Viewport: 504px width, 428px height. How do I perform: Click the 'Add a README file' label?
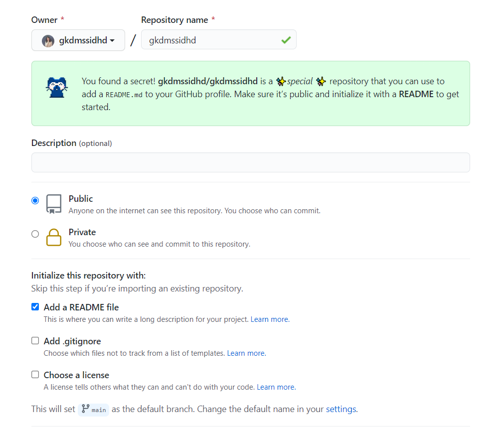(81, 307)
